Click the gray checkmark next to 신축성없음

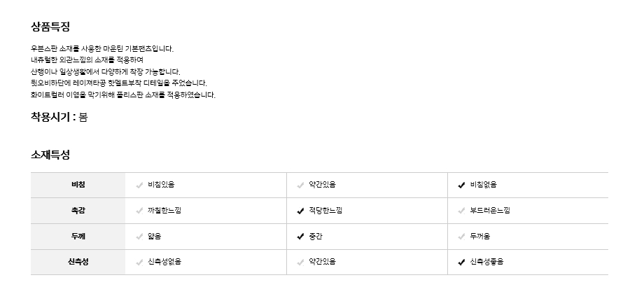pyautogui.click(x=139, y=262)
